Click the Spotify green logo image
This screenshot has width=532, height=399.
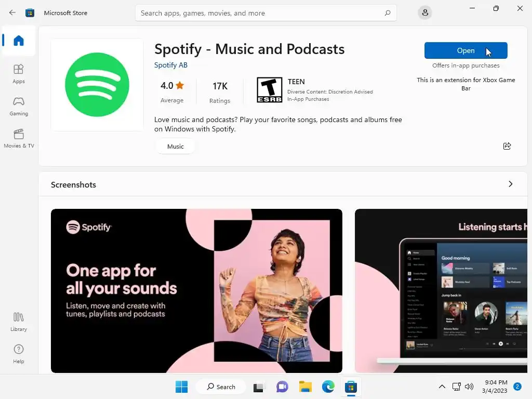(x=97, y=85)
